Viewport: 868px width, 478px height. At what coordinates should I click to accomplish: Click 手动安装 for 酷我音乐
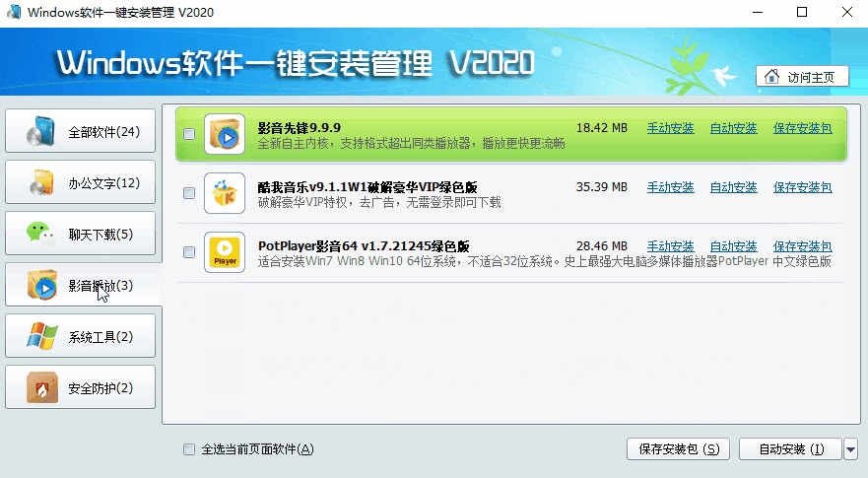point(670,188)
